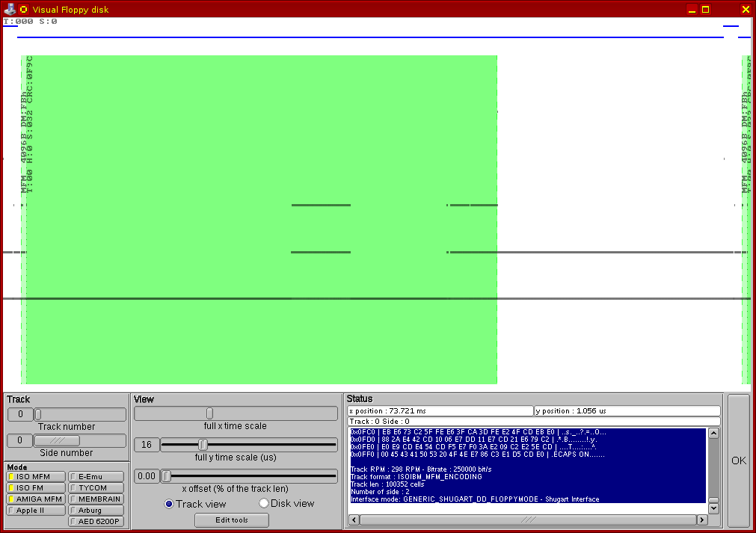The width and height of the screenshot is (756, 533).
Task: Click the Status scroll-down arrow
Action: click(713, 508)
